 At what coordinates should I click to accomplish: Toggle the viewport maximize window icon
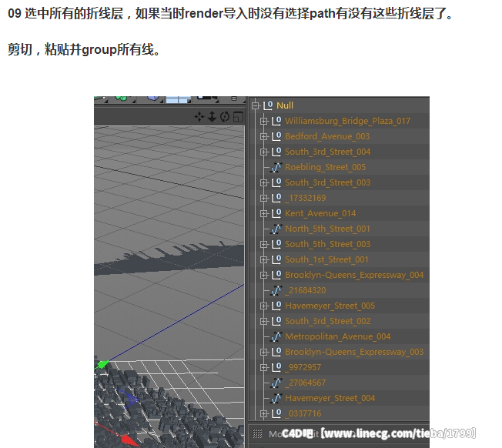coord(237,116)
